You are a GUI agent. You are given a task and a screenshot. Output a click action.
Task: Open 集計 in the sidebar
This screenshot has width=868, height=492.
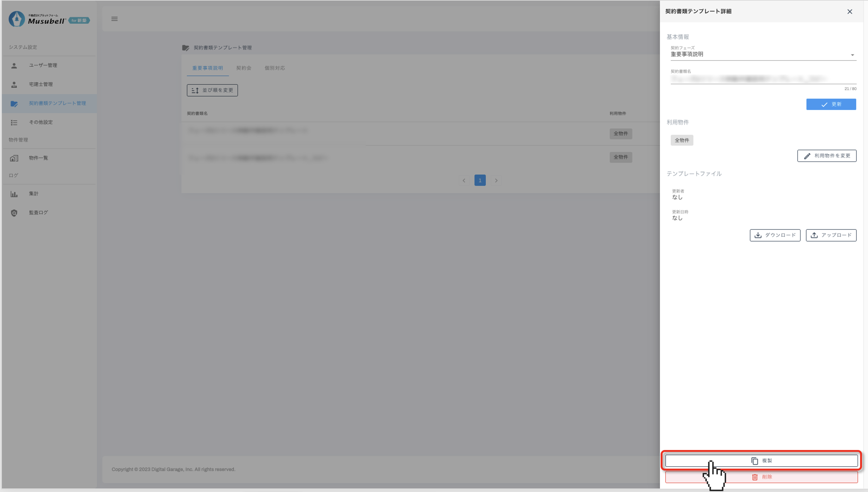[x=34, y=194]
